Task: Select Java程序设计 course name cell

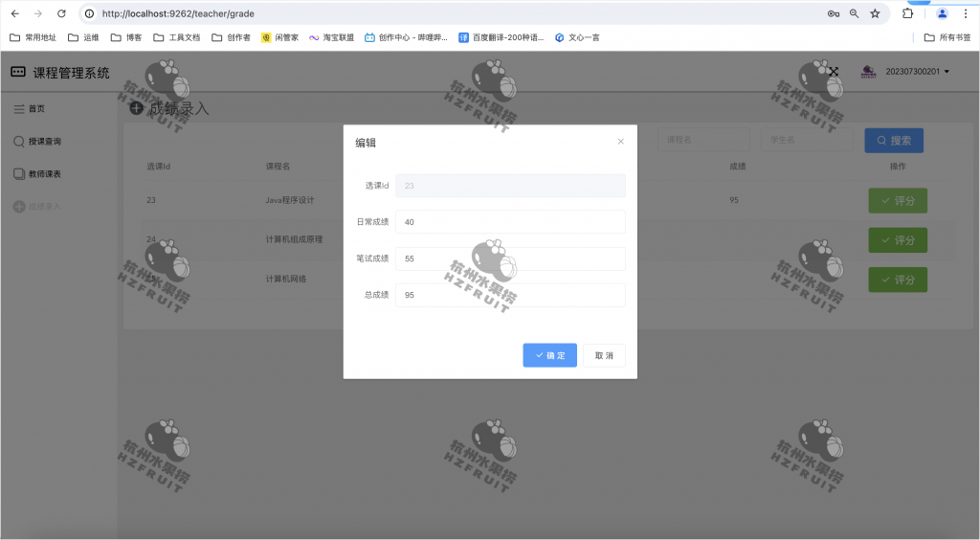Action: point(290,200)
